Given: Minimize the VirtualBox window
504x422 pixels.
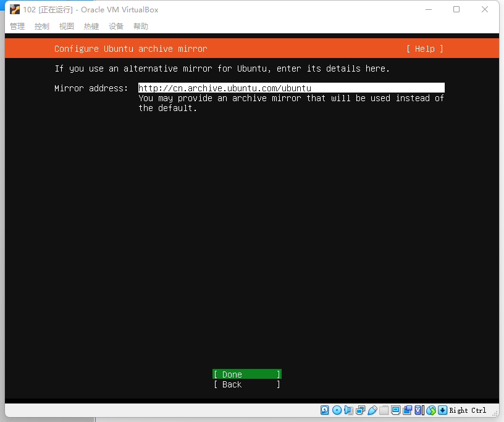Looking at the screenshot, I should 429,9.
